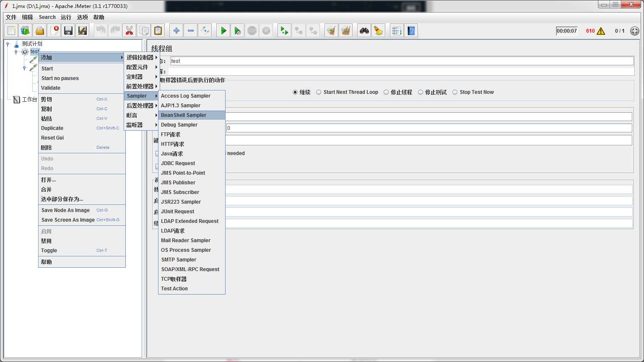This screenshot has height=362, width=644.
Task: Collapse the test thread group handle
Action: click(x=16, y=52)
